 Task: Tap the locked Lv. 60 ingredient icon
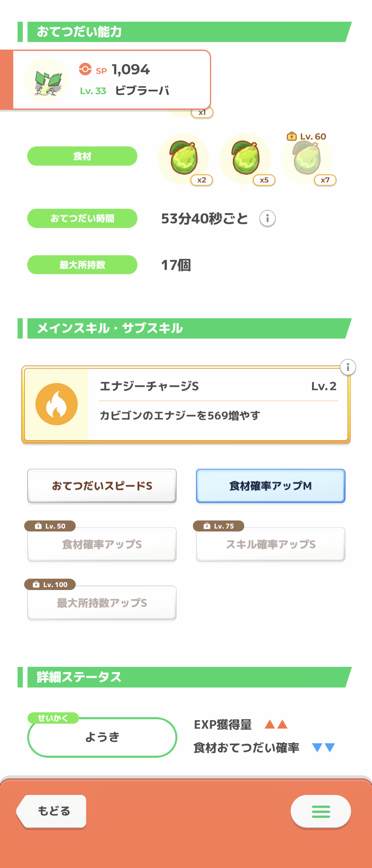(x=307, y=158)
